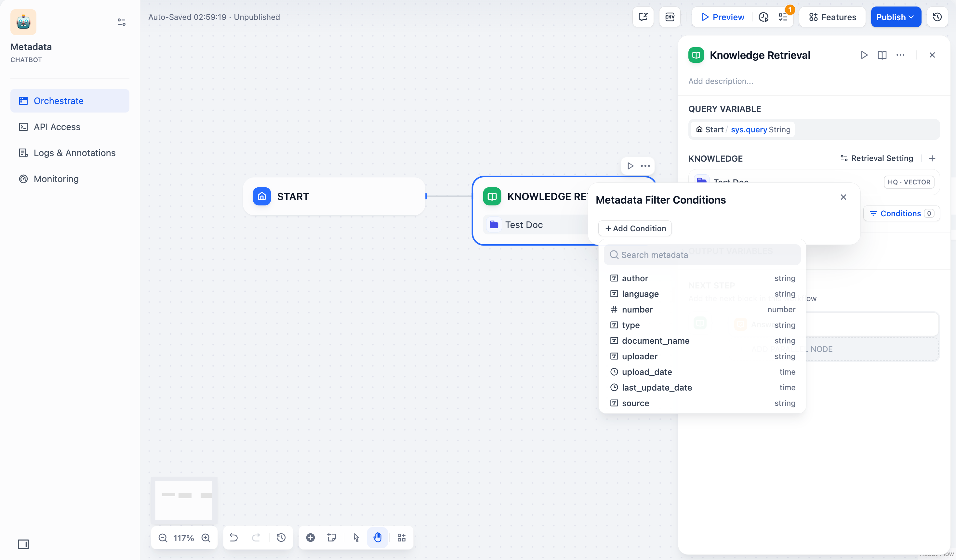
Task: Click the zoom in magnifier icon
Action: pos(206,538)
